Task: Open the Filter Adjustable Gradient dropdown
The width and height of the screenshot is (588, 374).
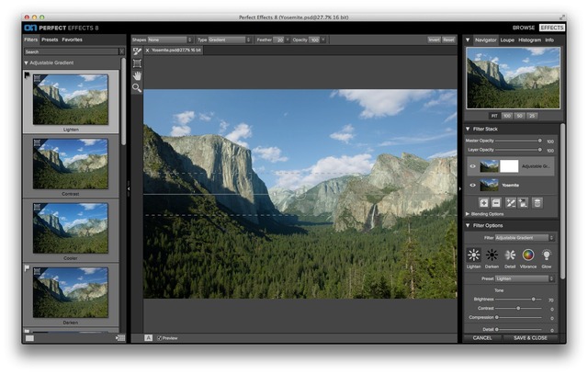Action: (x=525, y=238)
